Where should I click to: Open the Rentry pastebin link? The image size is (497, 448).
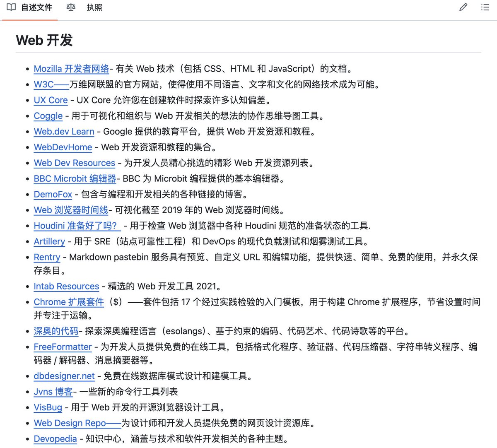[x=46, y=257]
